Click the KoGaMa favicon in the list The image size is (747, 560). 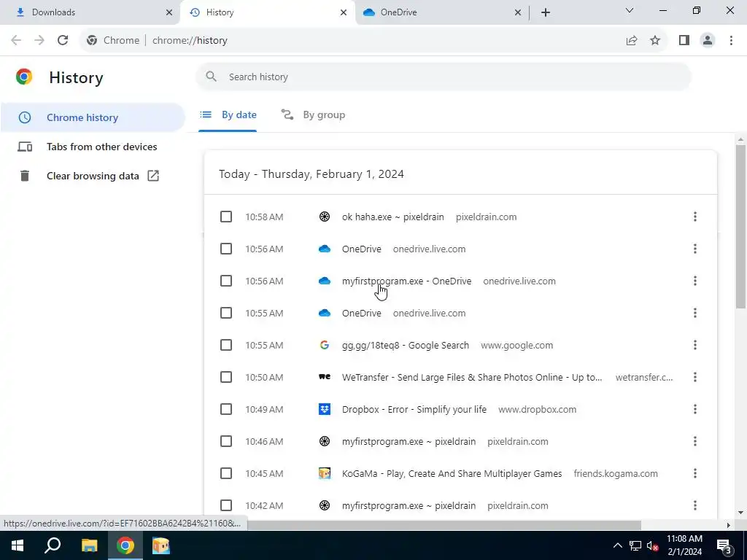tap(325, 473)
